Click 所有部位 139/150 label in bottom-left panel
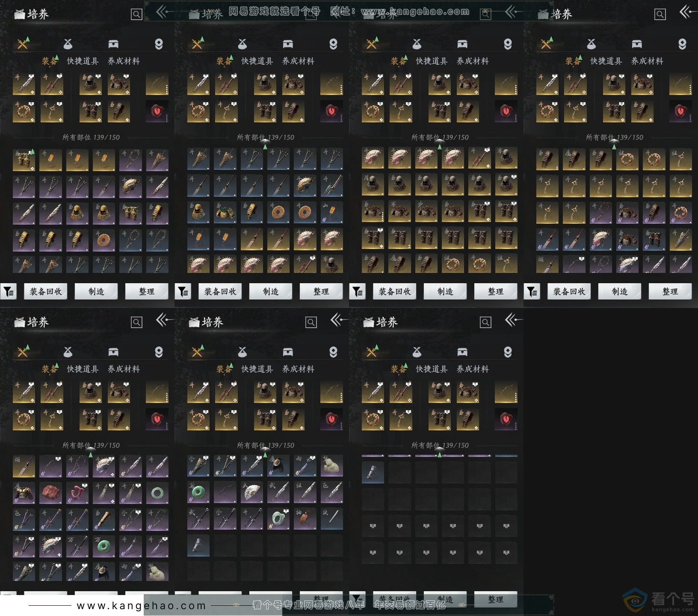The width and height of the screenshot is (698, 616). (91, 445)
